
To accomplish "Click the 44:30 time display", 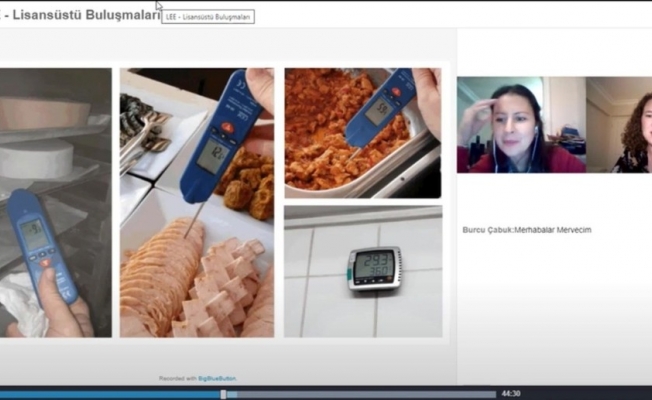I will coord(511,394).
